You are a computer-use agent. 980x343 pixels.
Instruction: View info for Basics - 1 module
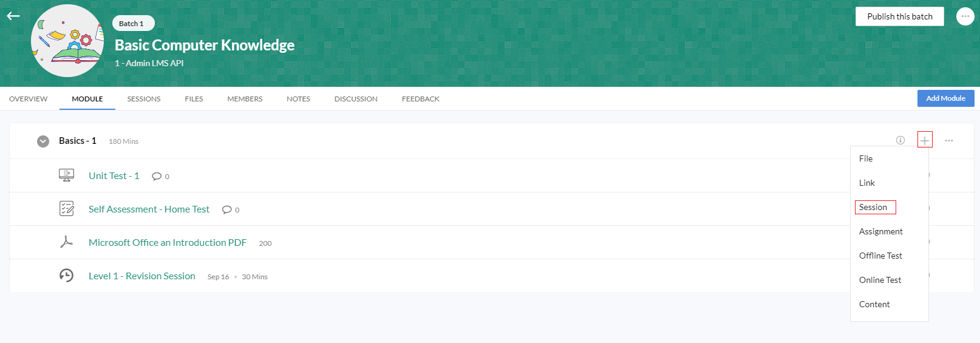900,140
